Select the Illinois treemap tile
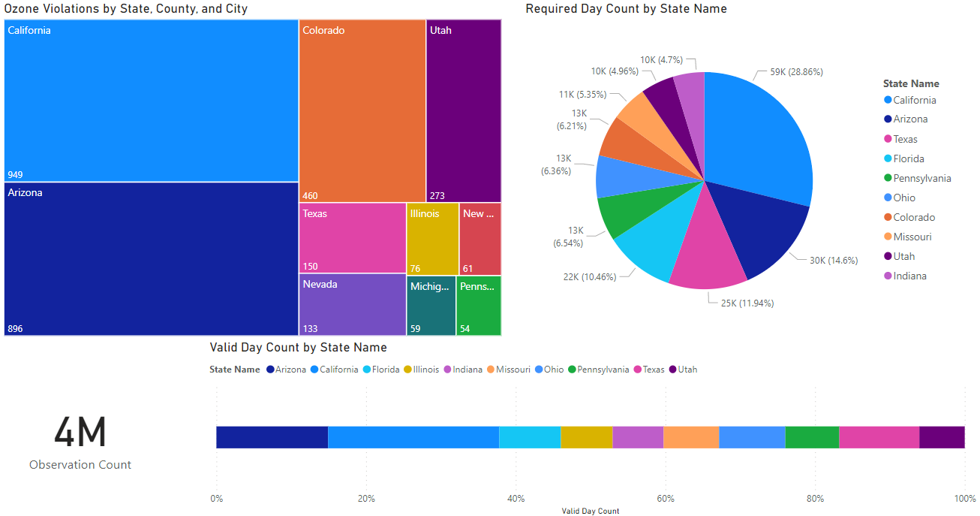 point(432,239)
